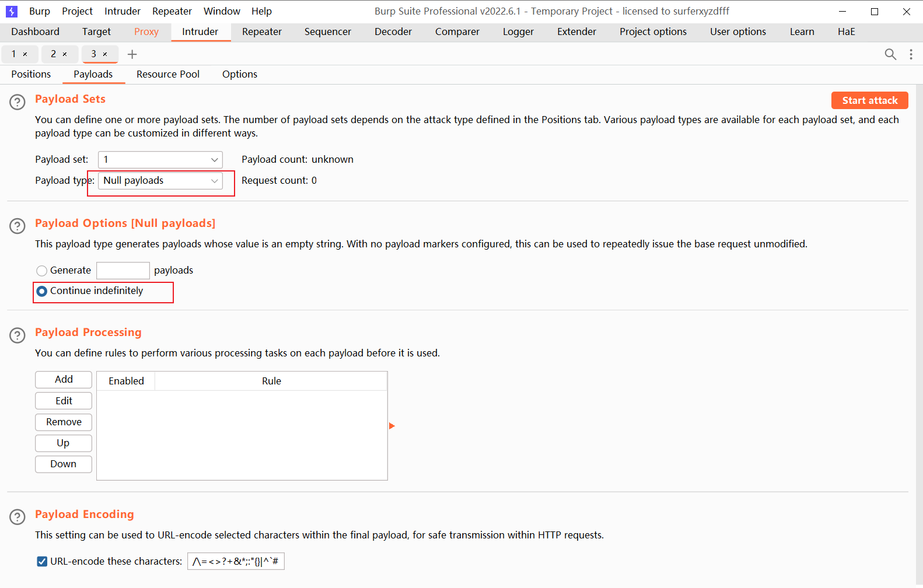
Task: Click Edit payload processing rule button
Action: (x=64, y=401)
